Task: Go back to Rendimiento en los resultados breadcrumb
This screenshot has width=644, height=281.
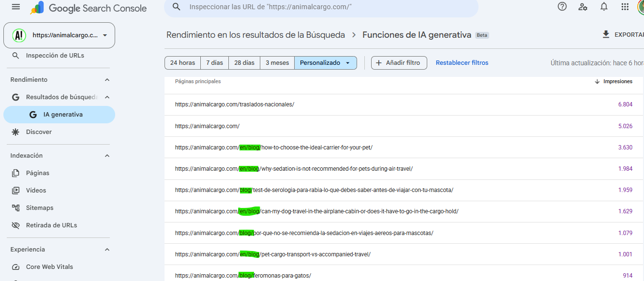Action: 255,35
